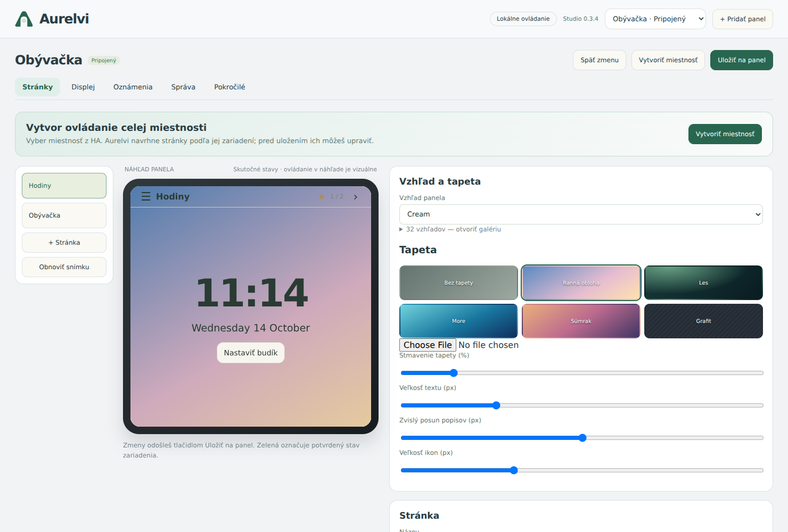Select the Ranná obloha wallpaper
The image size is (788, 532).
point(581,283)
